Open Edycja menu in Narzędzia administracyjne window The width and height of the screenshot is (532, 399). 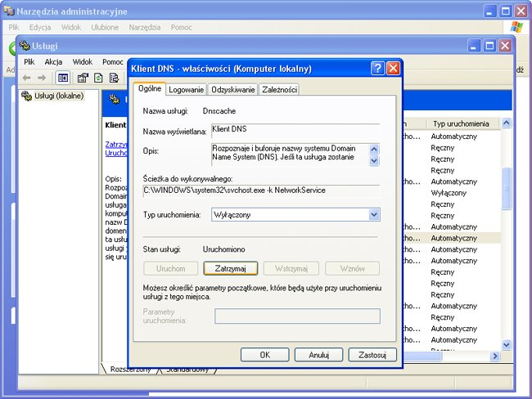(x=40, y=27)
